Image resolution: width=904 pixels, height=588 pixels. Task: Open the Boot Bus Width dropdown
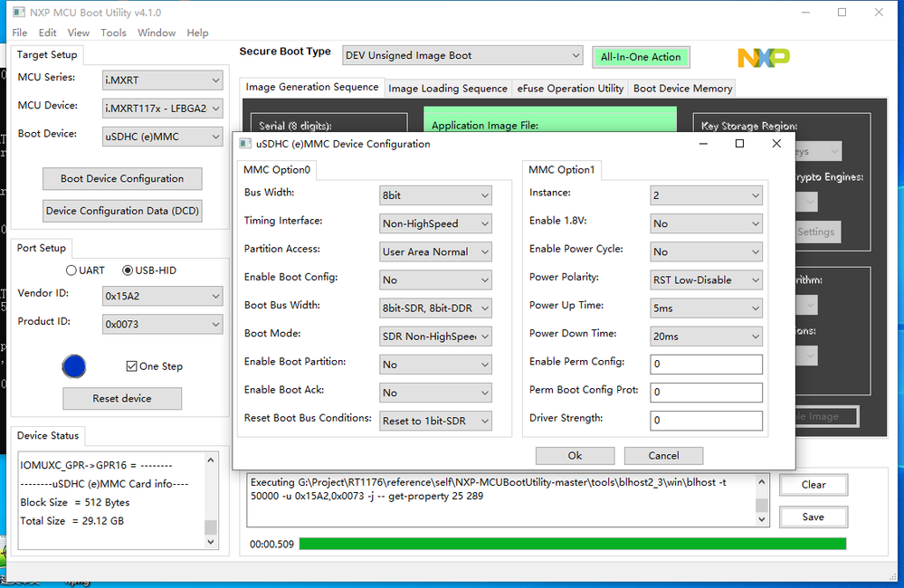pos(435,308)
